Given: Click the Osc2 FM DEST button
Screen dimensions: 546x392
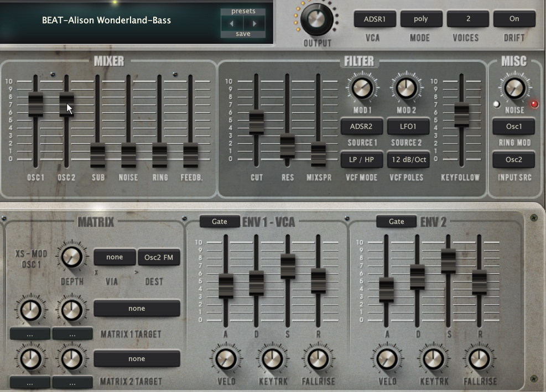Looking at the screenshot, I should (159, 257).
